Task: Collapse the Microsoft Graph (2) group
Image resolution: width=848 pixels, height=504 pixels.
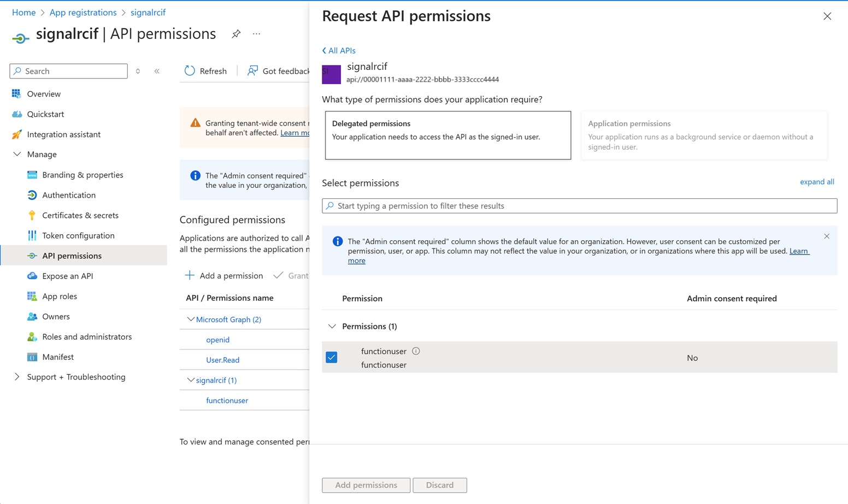Action: (190, 319)
